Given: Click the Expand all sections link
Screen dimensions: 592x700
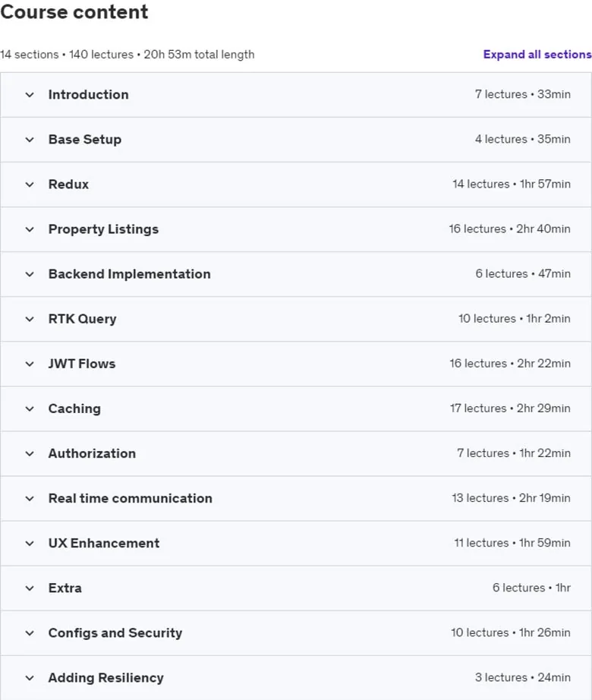Looking at the screenshot, I should [x=537, y=55].
